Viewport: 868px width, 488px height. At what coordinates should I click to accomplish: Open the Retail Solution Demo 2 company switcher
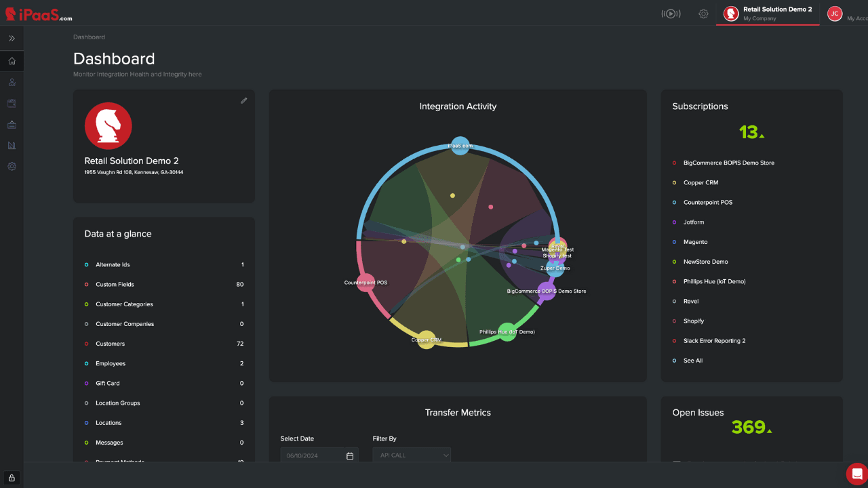coord(768,14)
